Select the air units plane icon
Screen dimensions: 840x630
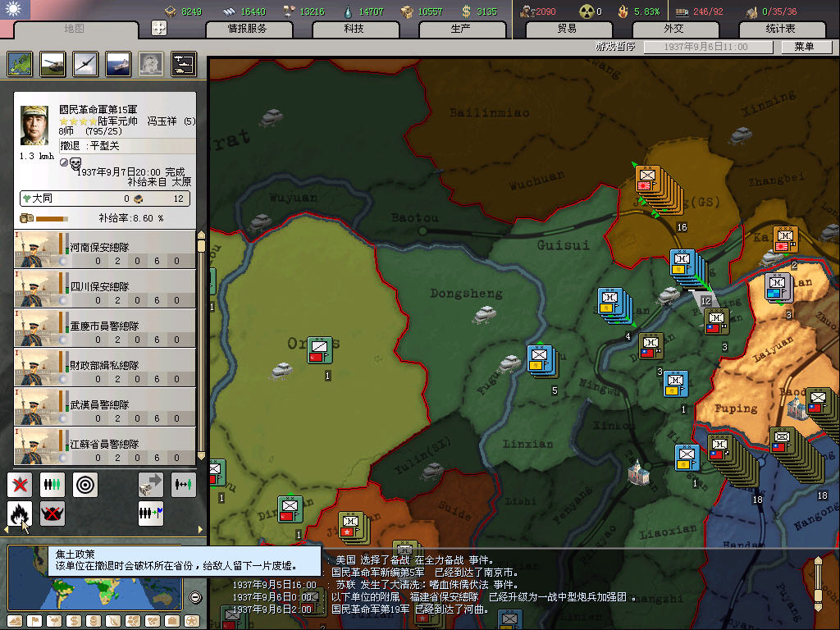pos(85,64)
